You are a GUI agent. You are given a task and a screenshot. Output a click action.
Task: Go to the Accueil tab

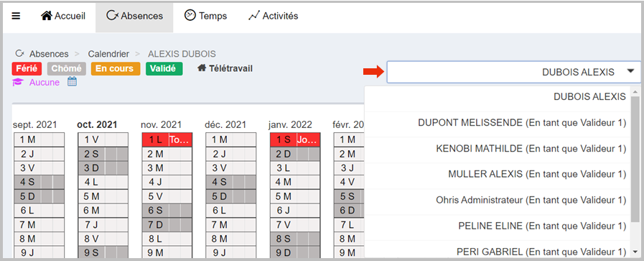coord(63,16)
